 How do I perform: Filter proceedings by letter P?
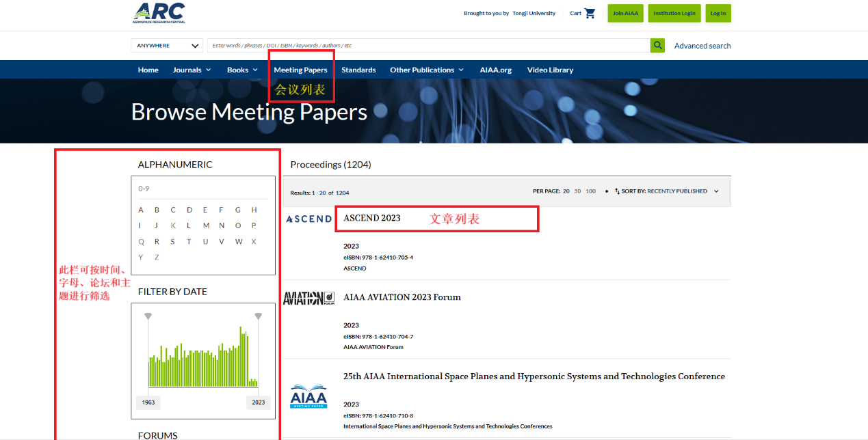(x=254, y=225)
